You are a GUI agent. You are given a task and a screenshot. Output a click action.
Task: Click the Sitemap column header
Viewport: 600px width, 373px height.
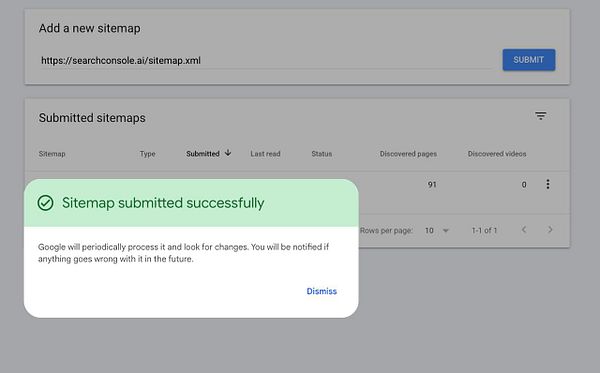coord(52,154)
